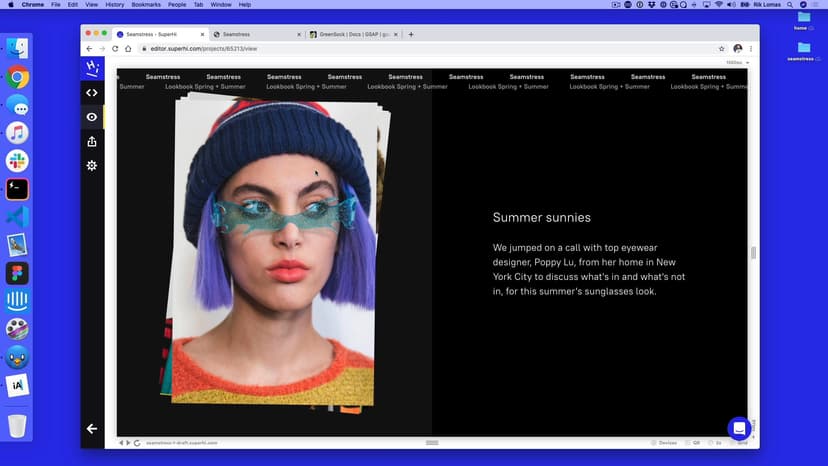Click the share/export icon in sidebar

coord(92,141)
